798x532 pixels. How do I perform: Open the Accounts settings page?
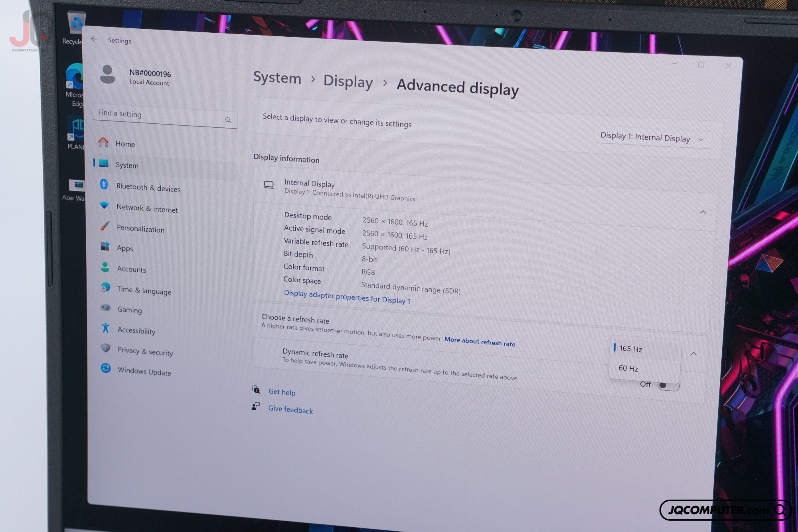[131, 269]
